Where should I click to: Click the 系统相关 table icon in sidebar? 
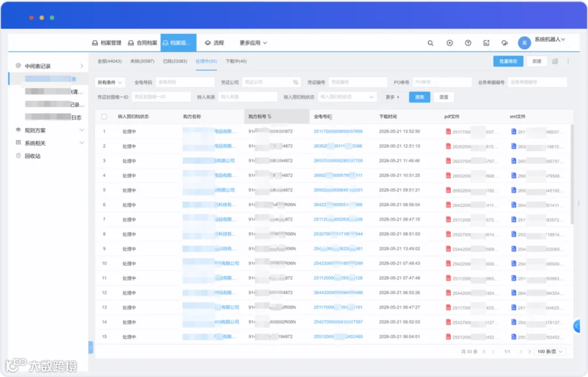point(18,142)
